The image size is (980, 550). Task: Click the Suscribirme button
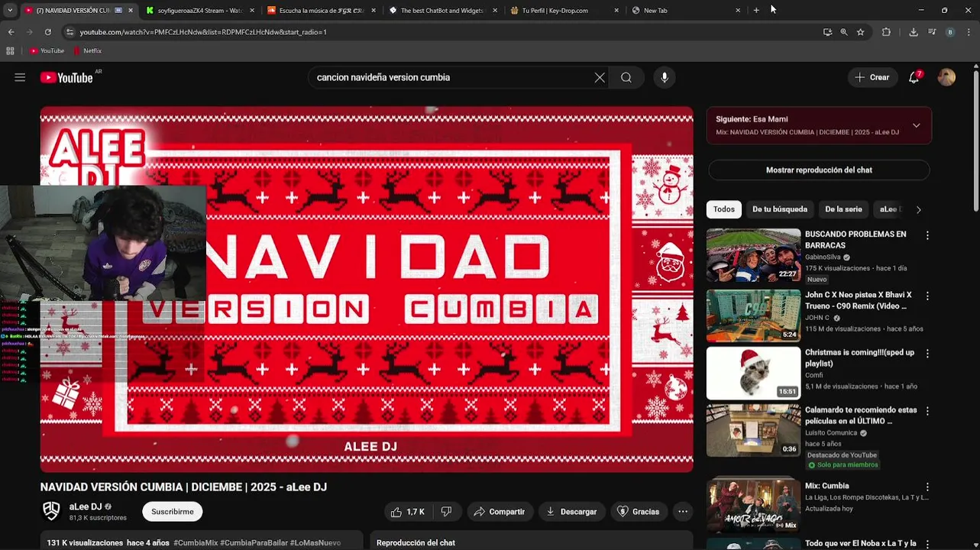coord(173,512)
